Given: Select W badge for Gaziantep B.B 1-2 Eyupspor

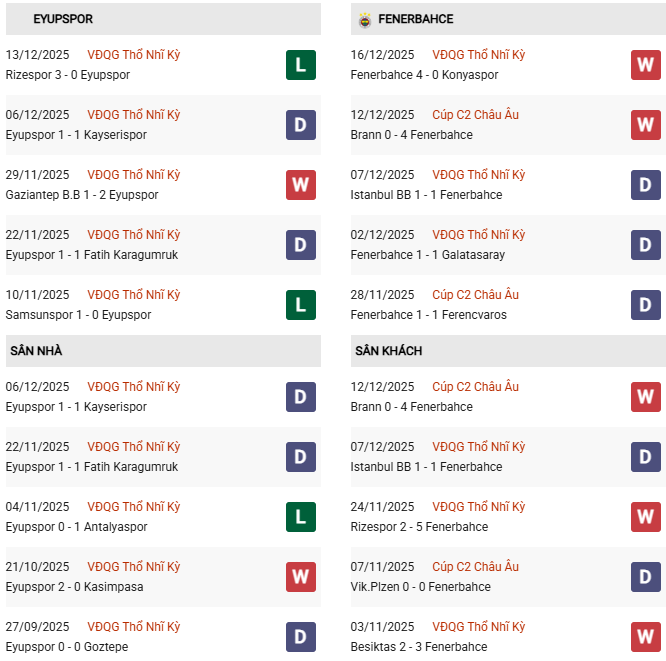Looking at the screenshot, I should [300, 185].
